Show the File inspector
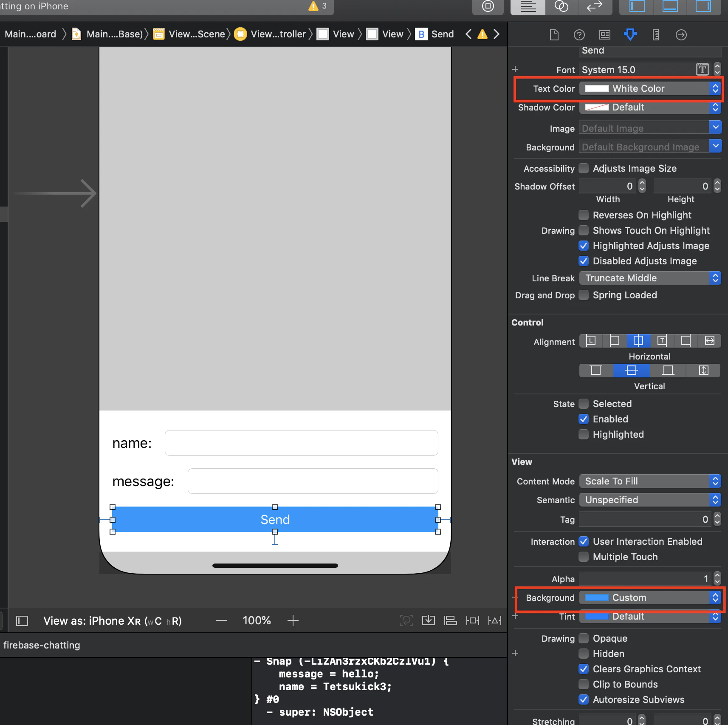This screenshot has height=725, width=728. pos(554,34)
